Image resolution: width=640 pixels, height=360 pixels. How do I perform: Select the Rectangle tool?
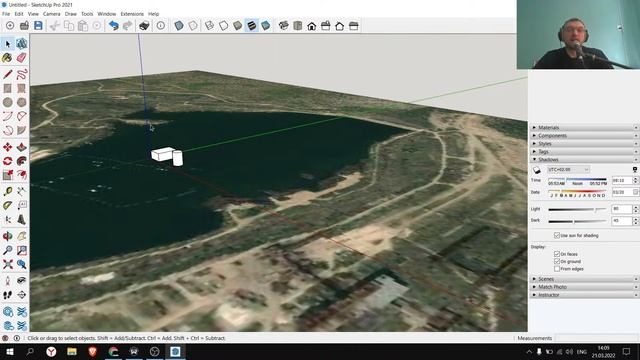[x=8, y=88]
